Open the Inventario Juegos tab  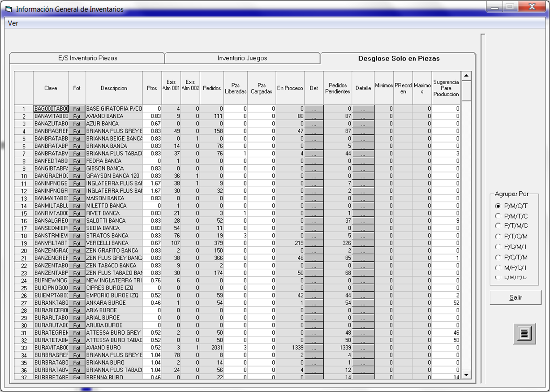[x=242, y=58]
